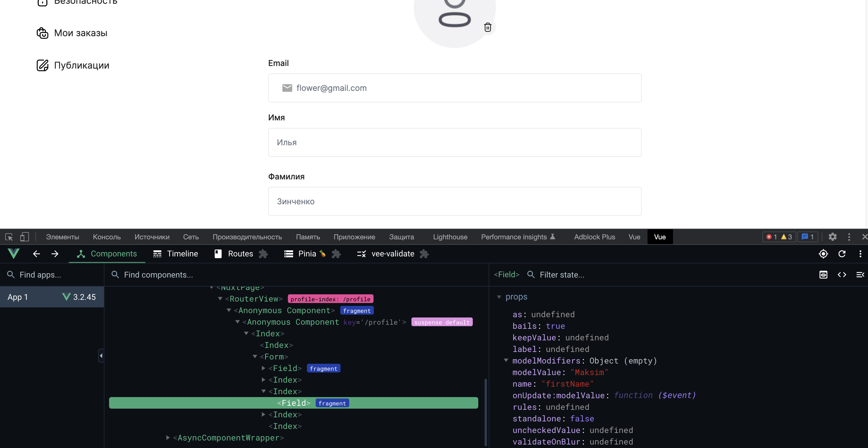Click the suspense default badge
Screen dimensions: 868x448
pos(442,322)
